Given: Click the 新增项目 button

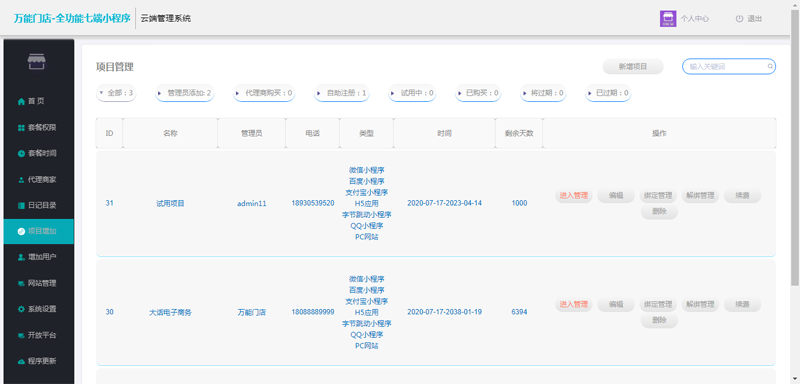Looking at the screenshot, I should click(633, 66).
